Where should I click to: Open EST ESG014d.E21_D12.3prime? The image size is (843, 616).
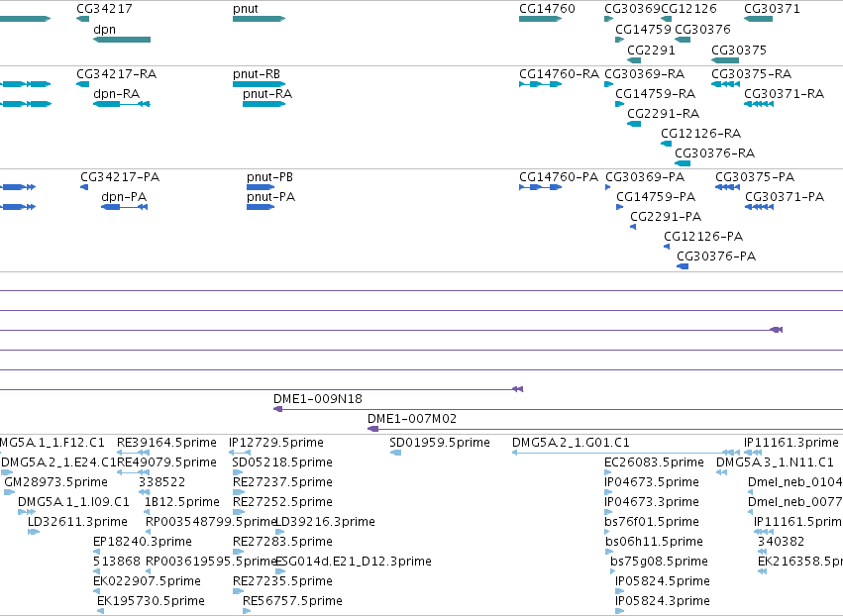pos(354,562)
